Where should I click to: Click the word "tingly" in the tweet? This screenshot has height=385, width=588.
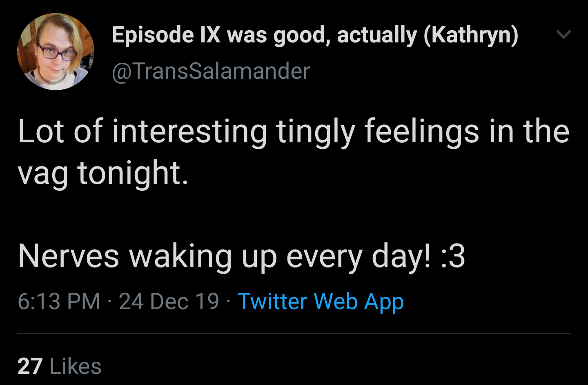coord(316,131)
